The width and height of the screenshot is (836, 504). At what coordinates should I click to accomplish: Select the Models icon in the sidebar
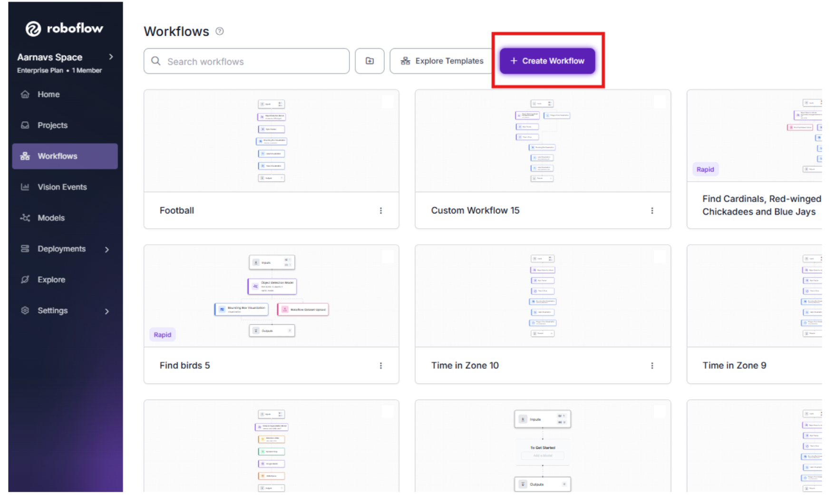pyautogui.click(x=25, y=218)
